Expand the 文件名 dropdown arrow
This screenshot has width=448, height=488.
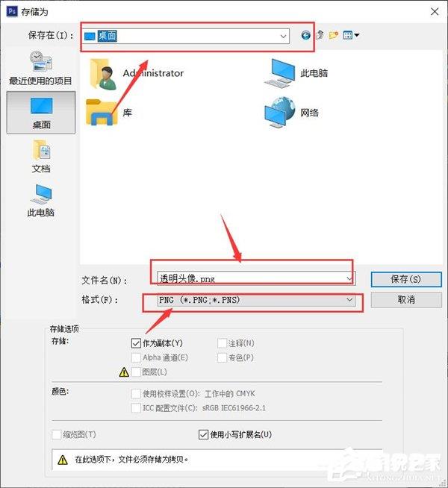349,278
